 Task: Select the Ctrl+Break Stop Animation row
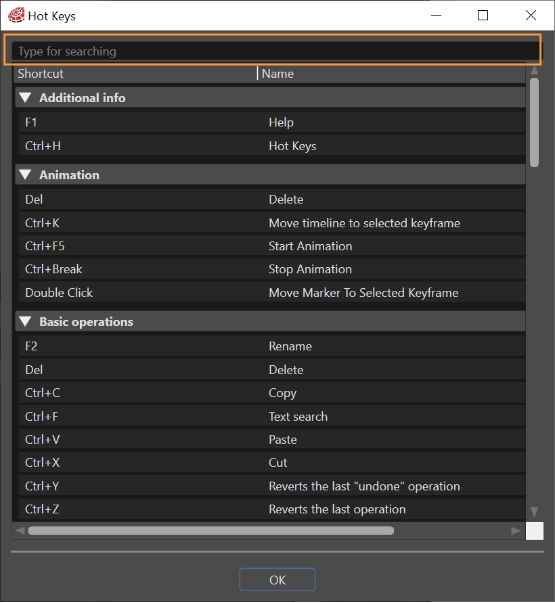click(272, 269)
